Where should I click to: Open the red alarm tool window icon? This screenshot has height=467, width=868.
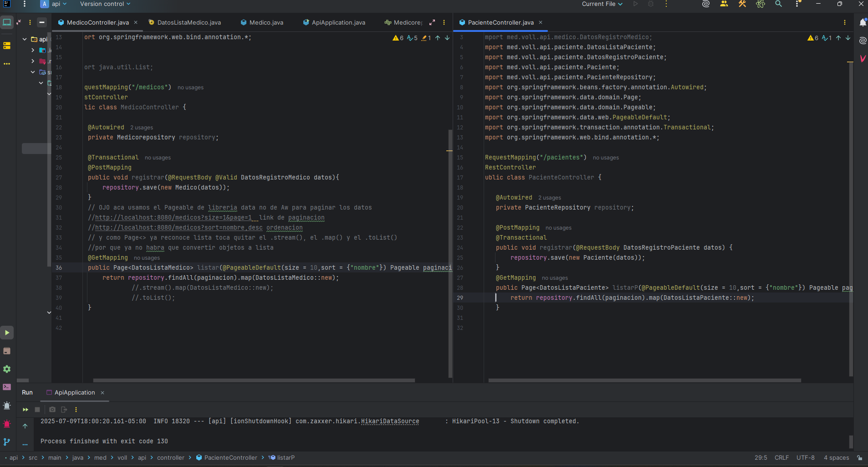pyautogui.click(x=7, y=424)
